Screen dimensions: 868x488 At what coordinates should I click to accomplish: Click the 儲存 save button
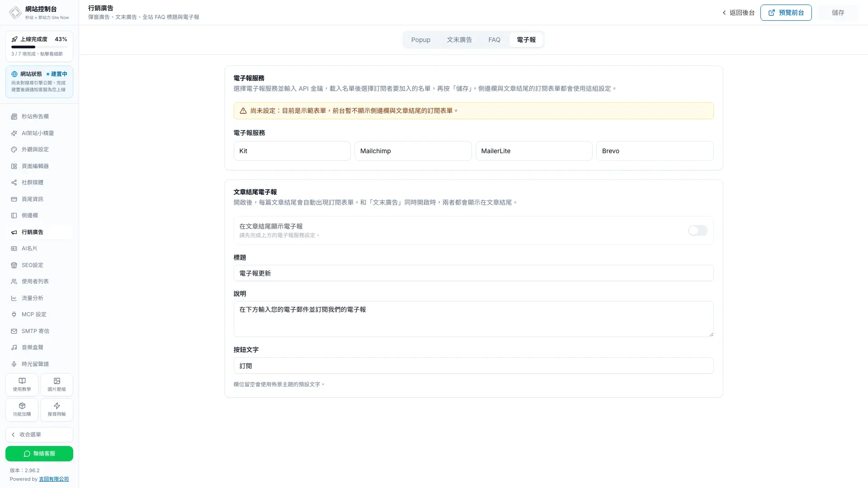click(x=838, y=13)
